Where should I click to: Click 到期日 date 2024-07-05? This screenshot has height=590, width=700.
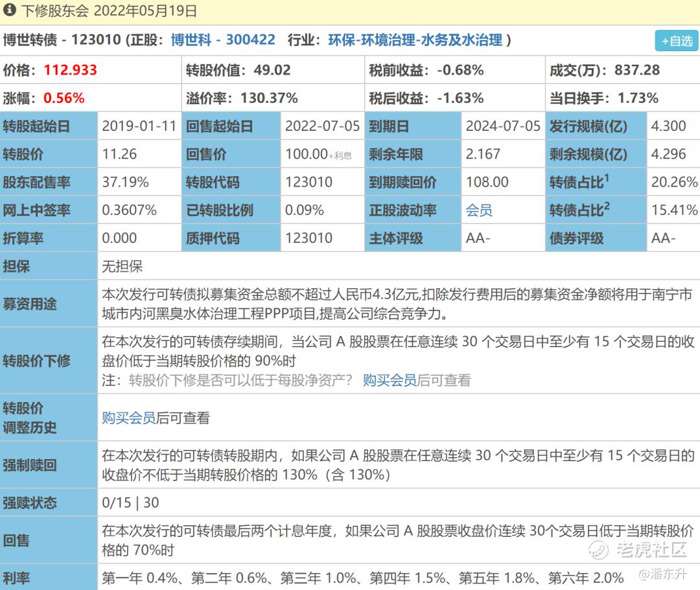(x=503, y=126)
